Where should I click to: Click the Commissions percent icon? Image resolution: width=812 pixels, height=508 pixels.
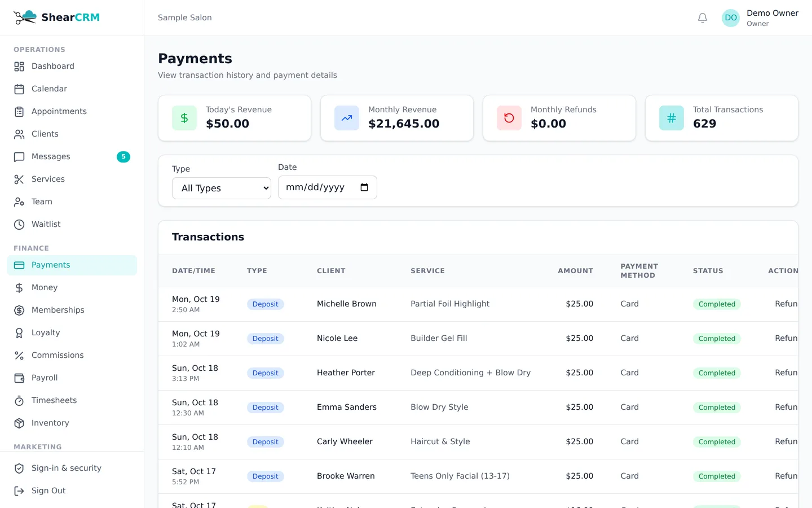click(19, 356)
